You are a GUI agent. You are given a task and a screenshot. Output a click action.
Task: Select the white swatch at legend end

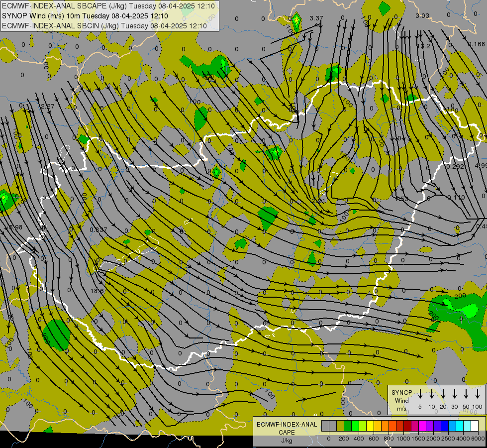coord(475,426)
